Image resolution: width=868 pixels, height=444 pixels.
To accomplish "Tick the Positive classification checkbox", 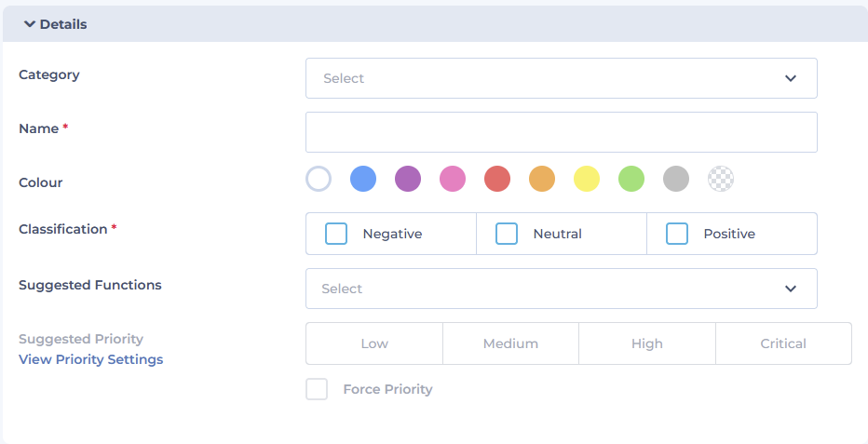I will (677, 234).
